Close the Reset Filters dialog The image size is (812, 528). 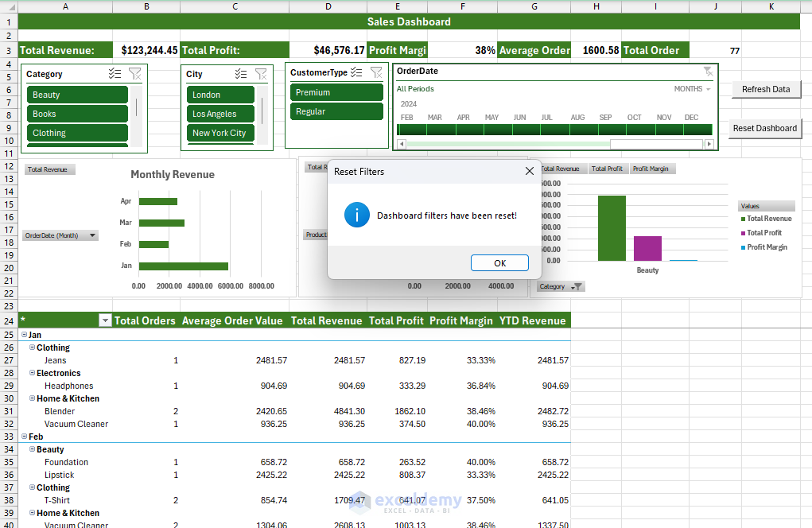tap(529, 171)
